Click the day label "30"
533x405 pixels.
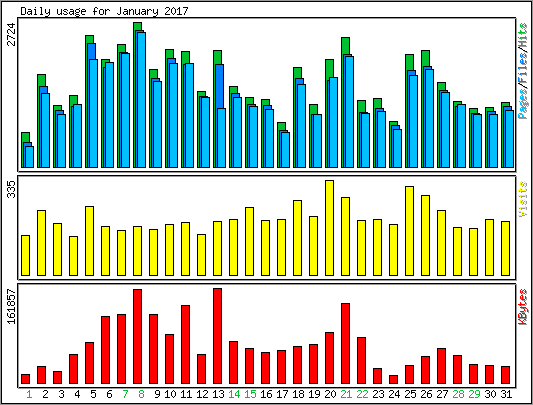(490, 394)
